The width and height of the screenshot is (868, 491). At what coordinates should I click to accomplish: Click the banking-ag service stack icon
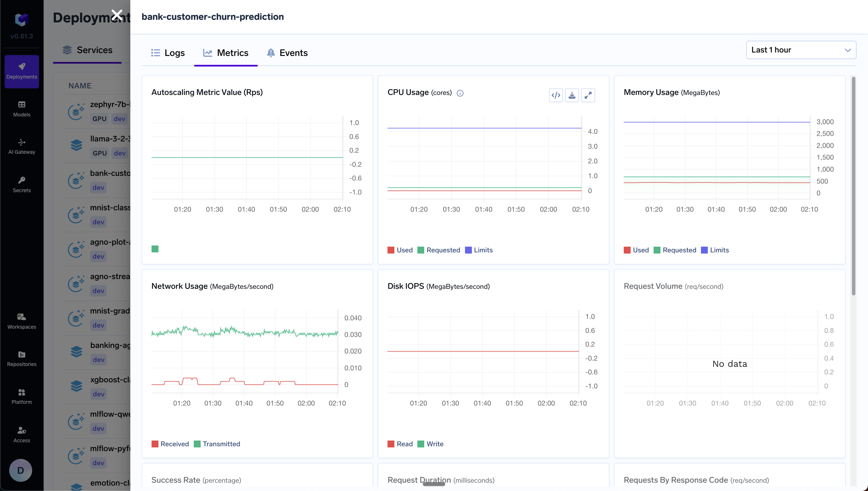pyautogui.click(x=76, y=352)
